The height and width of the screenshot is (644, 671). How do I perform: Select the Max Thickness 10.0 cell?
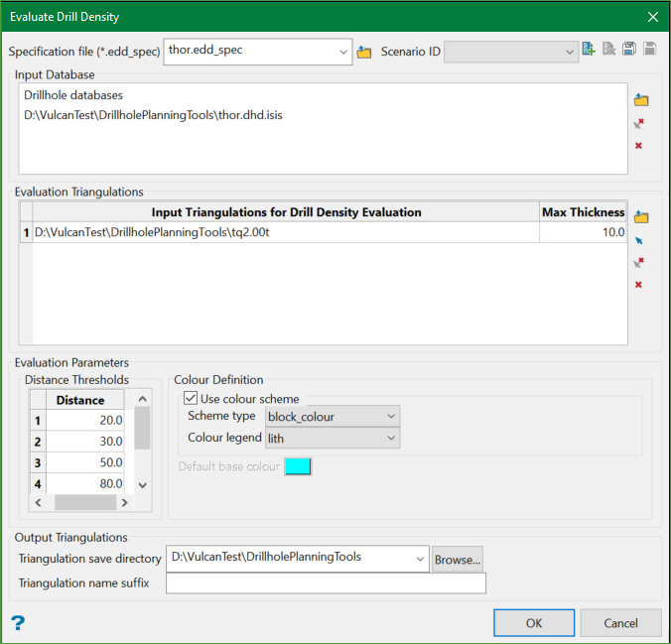tap(584, 232)
